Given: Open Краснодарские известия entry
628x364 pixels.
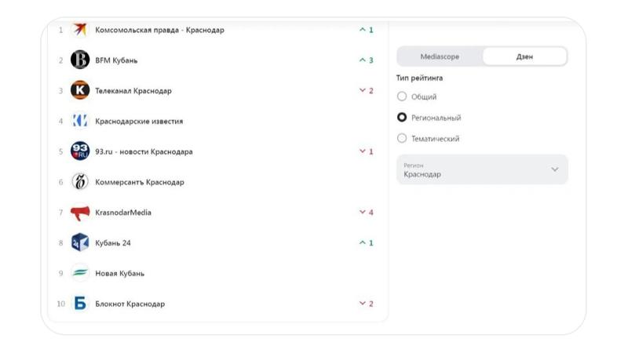Looking at the screenshot, I should pyautogui.click(x=139, y=122).
